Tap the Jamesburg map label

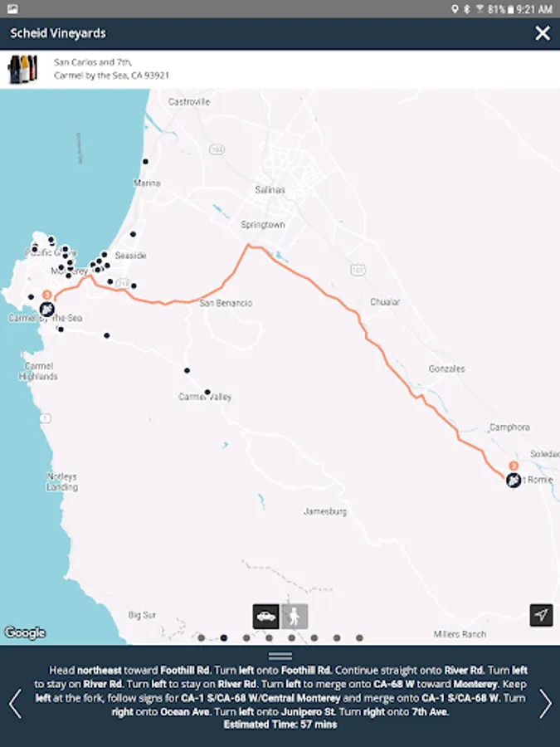(x=325, y=511)
